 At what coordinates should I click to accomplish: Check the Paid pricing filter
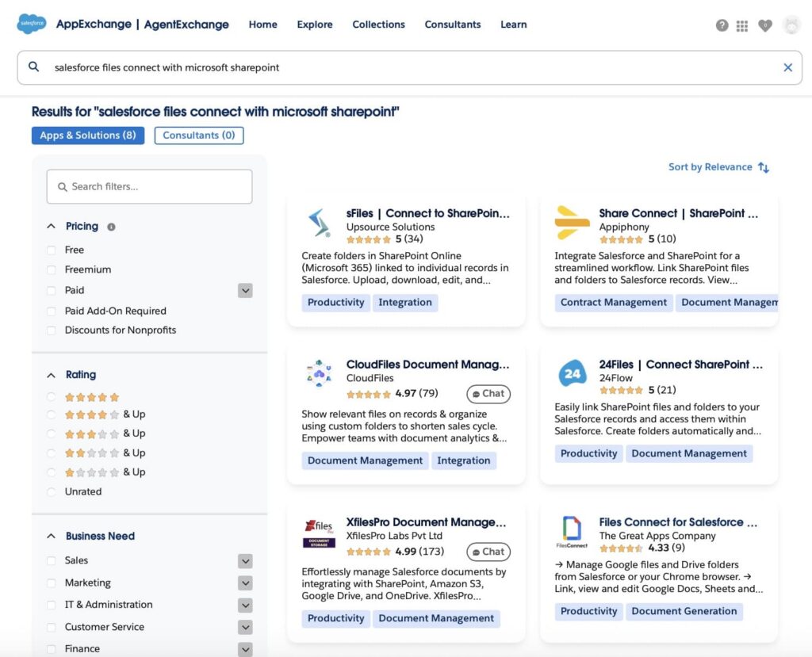tap(52, 290)
